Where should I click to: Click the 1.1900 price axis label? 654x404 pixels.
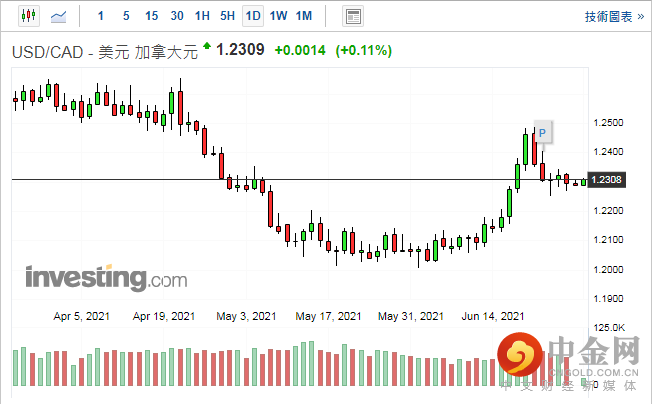click(608, 299)
